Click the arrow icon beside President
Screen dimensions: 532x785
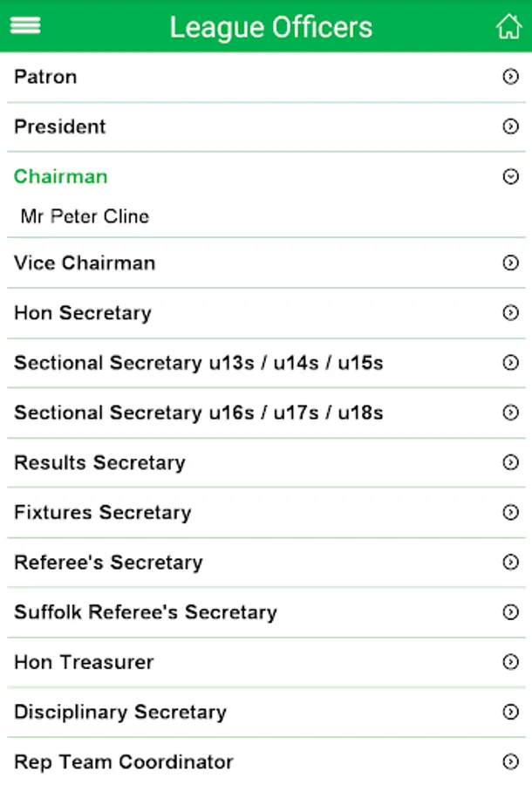tap(510, 126)
